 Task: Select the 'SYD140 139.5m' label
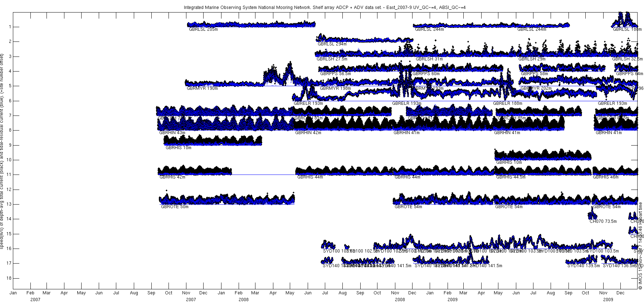[x=584, y=266]
